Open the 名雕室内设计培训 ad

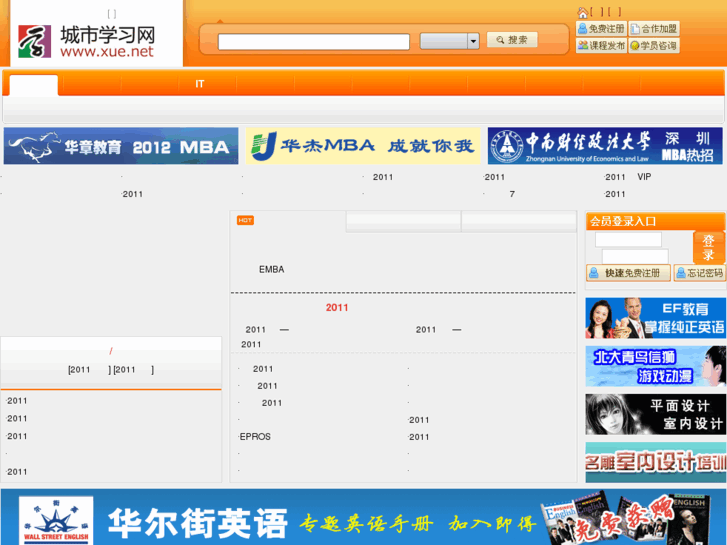(656, 462)
